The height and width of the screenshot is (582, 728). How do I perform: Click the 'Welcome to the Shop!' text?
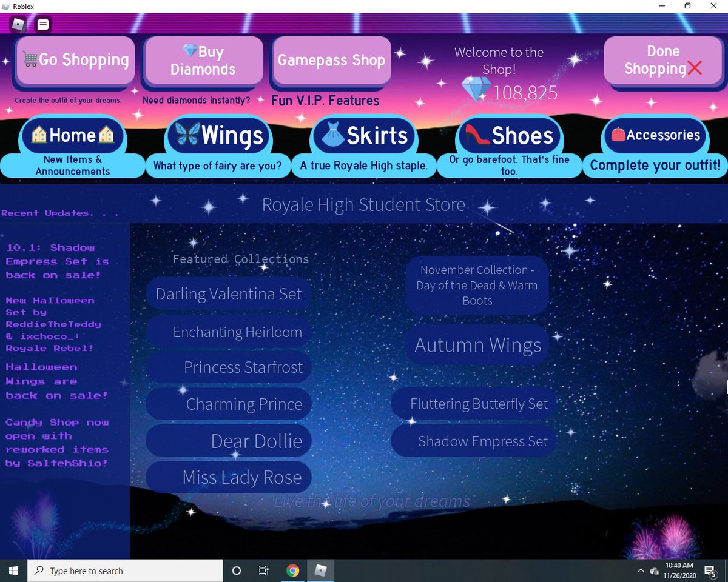[x=499, y=61]
